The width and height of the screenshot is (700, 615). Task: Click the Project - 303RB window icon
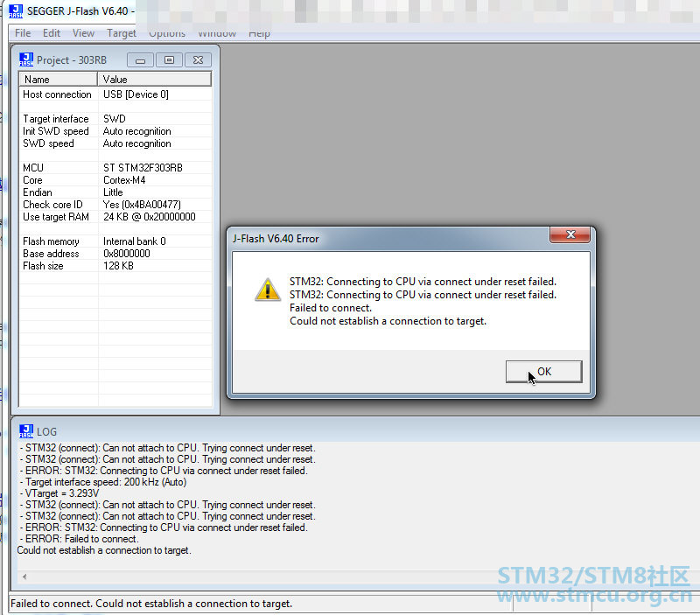(x=26, y=59)
